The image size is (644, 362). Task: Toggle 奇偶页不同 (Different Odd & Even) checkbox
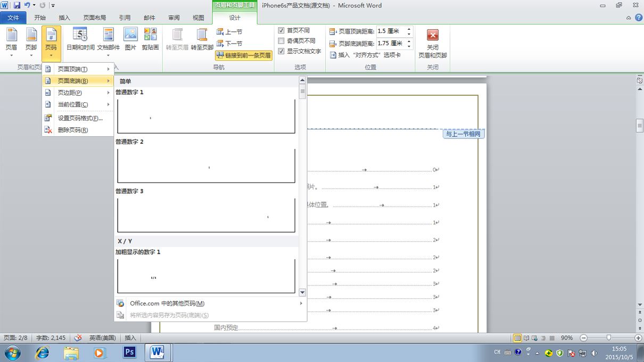(x=282, y=41)
